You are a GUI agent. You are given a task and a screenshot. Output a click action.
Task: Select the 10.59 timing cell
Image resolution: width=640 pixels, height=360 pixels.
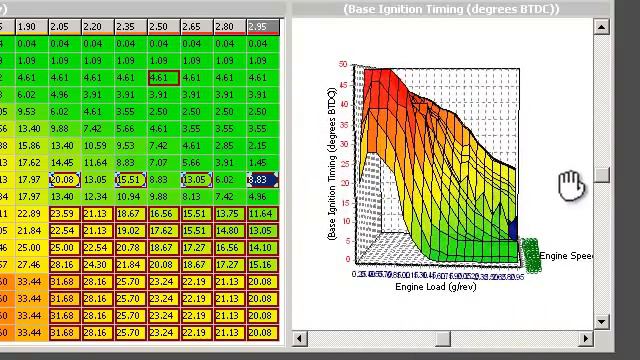[98, 146]
